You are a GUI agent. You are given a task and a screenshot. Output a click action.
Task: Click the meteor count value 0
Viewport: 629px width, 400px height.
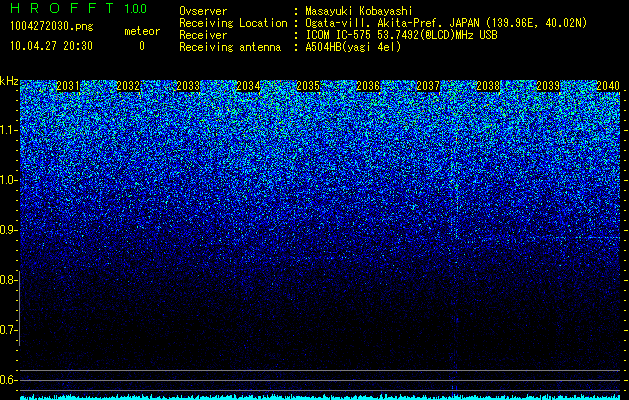tap(142, 46)
